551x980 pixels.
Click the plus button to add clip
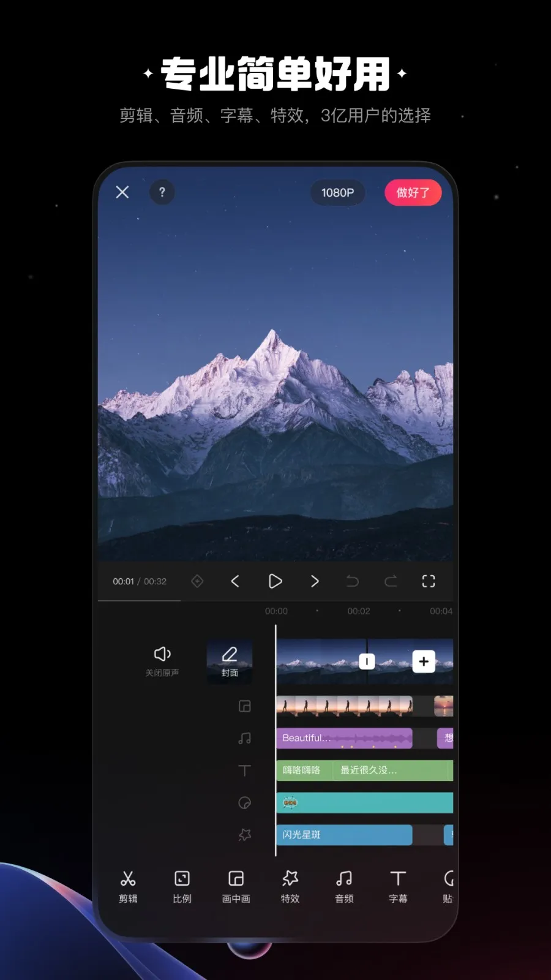[x=424, y=661]
